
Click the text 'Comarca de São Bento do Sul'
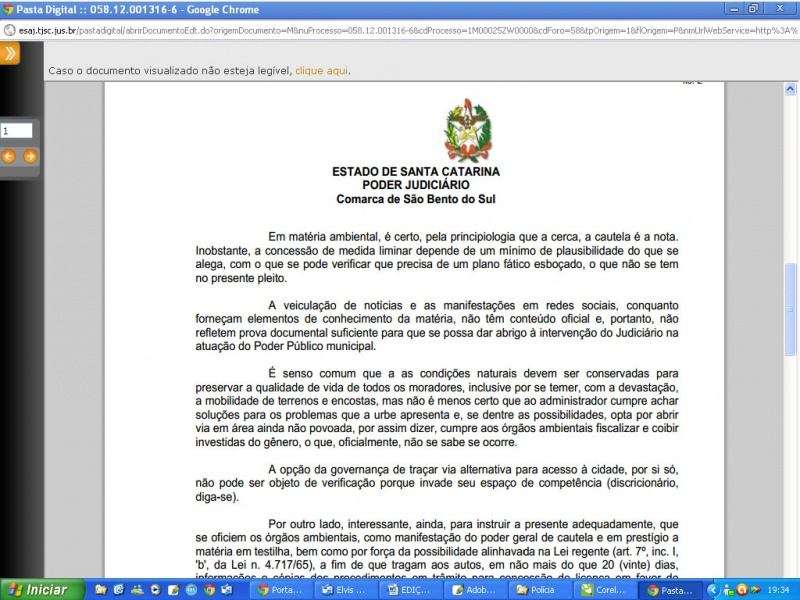pyautogui.click(x=416, y=199)
